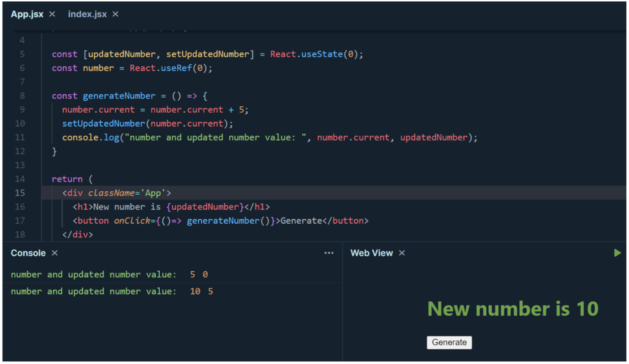
Task: Place cursor on the console.log code line
Action: (270, 137)
